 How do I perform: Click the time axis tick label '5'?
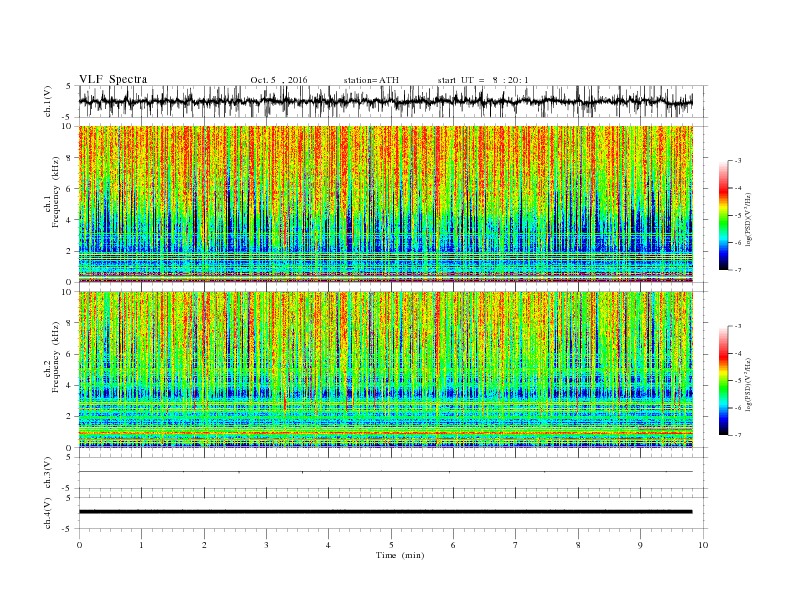coord(391,545)
